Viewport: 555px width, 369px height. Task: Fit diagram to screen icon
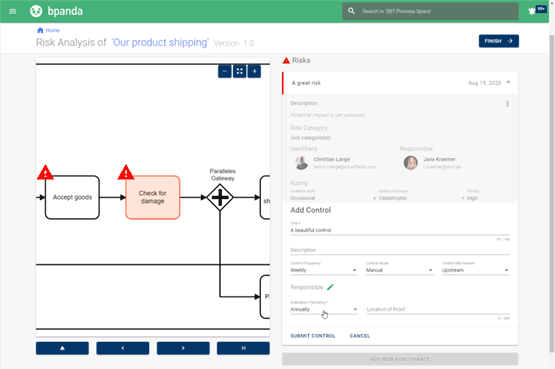click(240, 71)
